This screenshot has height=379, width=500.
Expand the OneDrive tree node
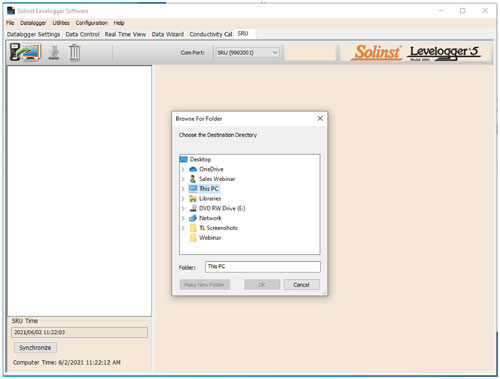[x=183, y=169]
